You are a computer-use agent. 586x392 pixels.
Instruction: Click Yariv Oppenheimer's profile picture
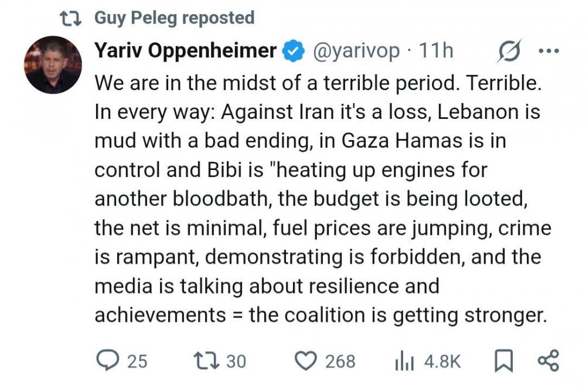(53, 65)
